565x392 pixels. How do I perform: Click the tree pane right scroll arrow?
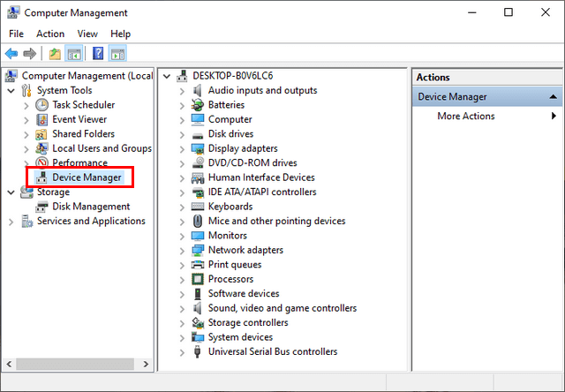pos(146,364)
